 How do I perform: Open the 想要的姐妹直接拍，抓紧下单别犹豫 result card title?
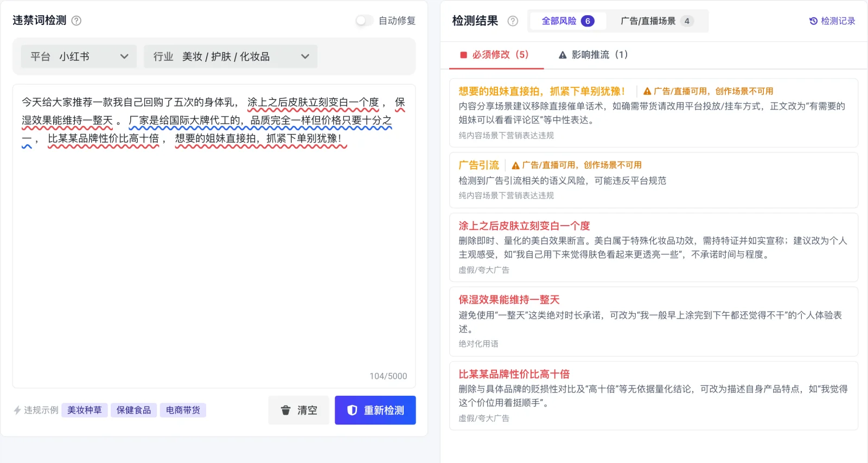click(x=541, y=91)
